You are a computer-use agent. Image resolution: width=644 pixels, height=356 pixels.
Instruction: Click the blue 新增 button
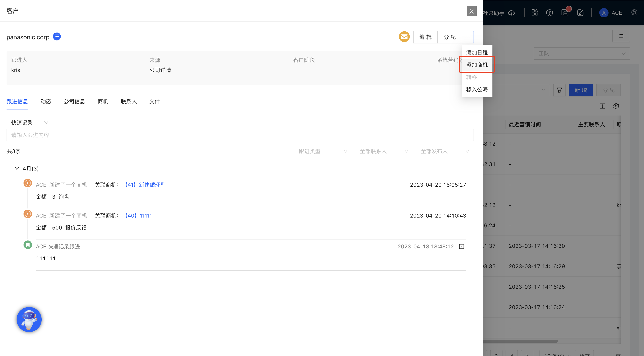pos(581,90)
